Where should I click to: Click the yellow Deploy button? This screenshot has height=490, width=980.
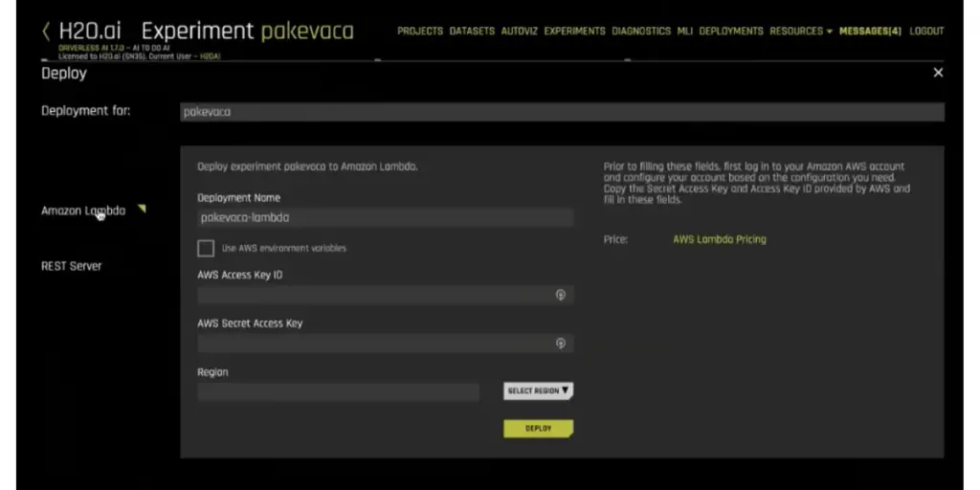tap(538, 428)
